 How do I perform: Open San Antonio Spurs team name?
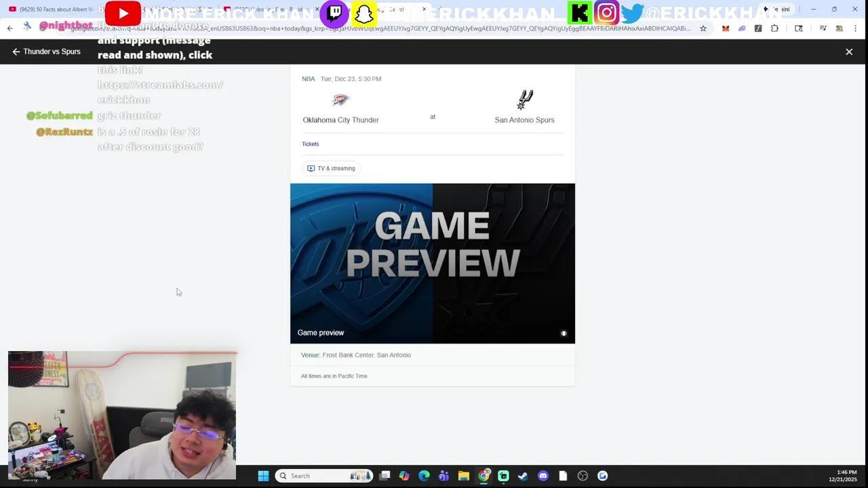(524, 120)
